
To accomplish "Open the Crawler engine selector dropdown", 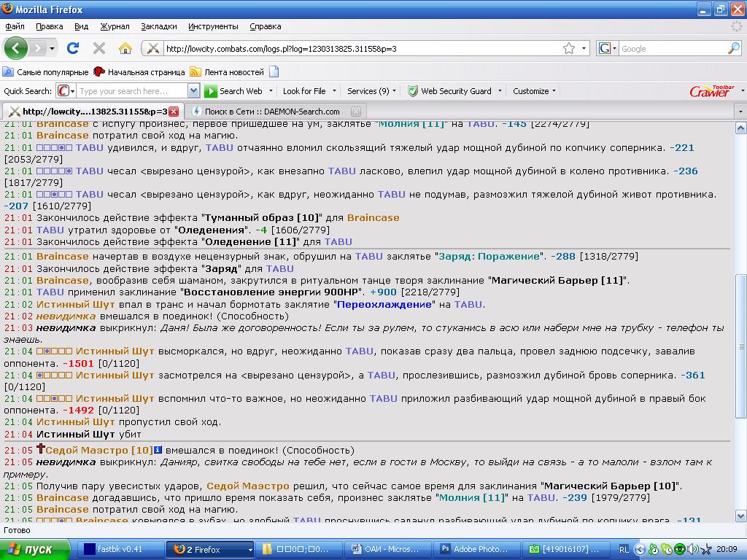I will [66, 91].
